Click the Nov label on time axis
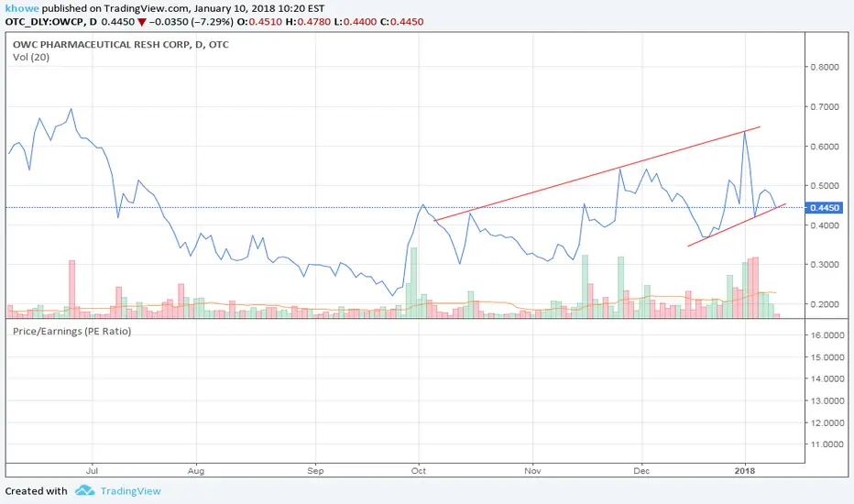 coord(532,470)
